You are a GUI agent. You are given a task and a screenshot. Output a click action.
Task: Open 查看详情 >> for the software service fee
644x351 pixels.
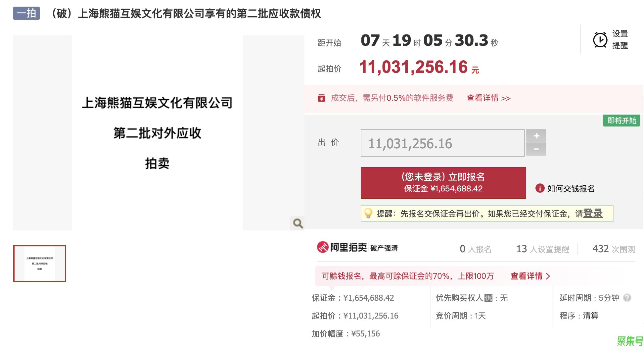tap(488, 98)
